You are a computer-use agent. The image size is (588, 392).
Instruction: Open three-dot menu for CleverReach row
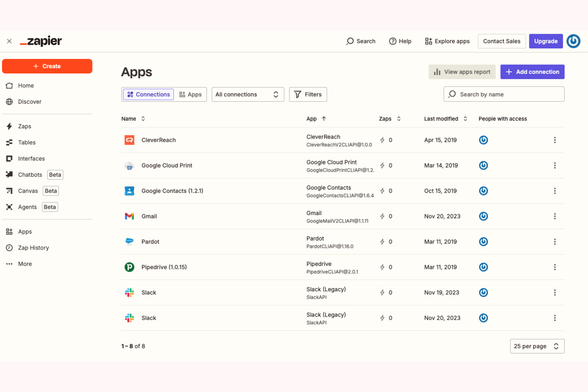coord(555,140)
